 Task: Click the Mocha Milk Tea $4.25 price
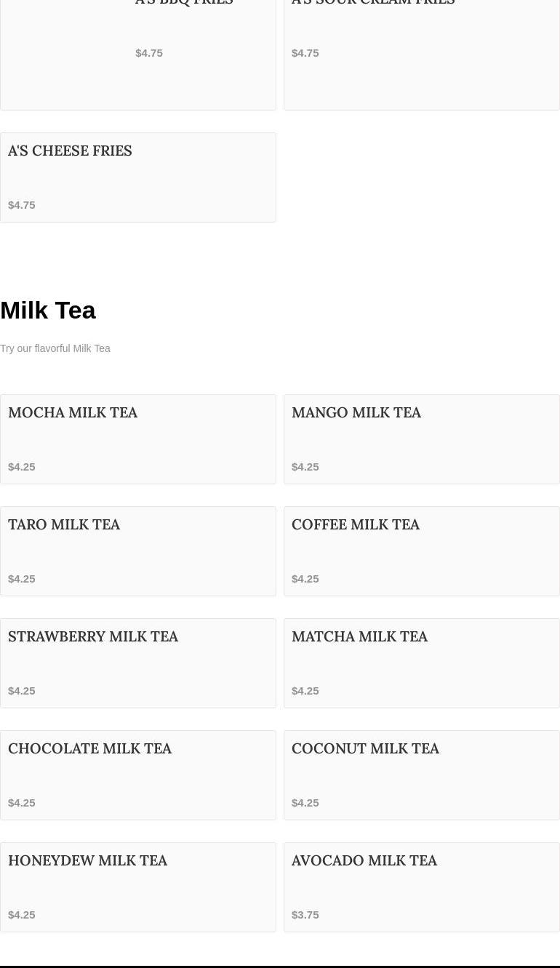click(x=22, y=466)
